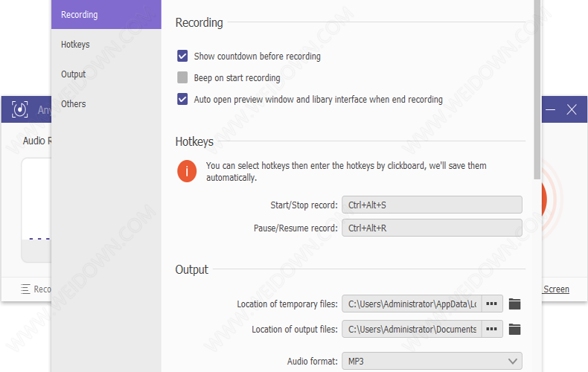Browse for output files location with dots button

click(x=492, y=330)
